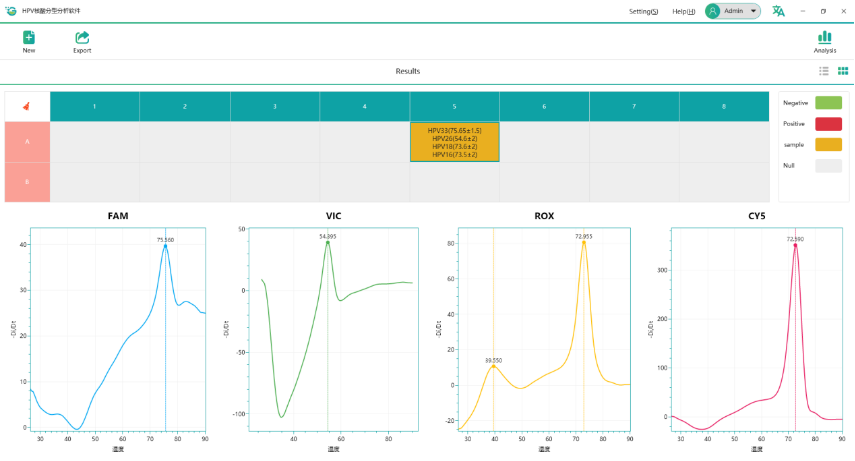
Task: Click the red clear broom icon
Action: (x=27, y=106)
